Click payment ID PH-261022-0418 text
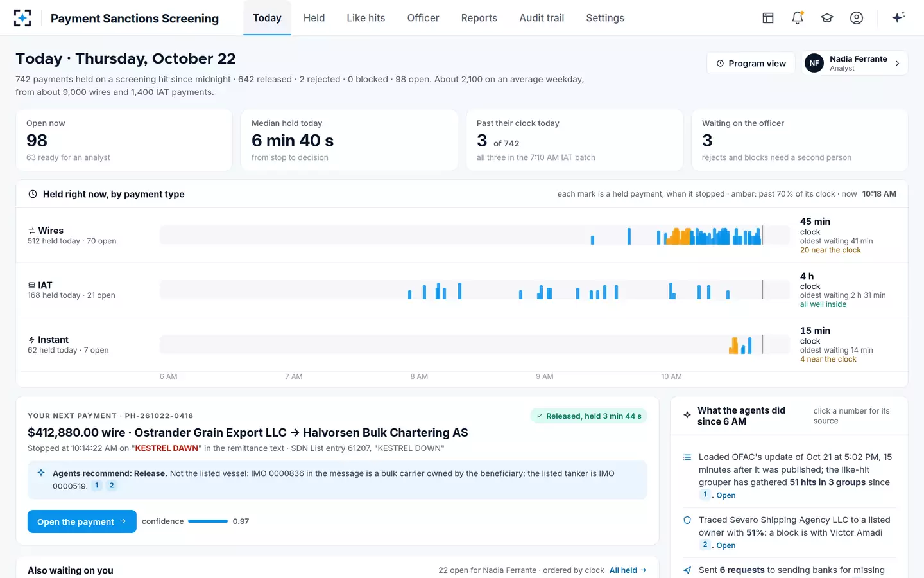The image size is (924, 578). (x=159, y=416)
